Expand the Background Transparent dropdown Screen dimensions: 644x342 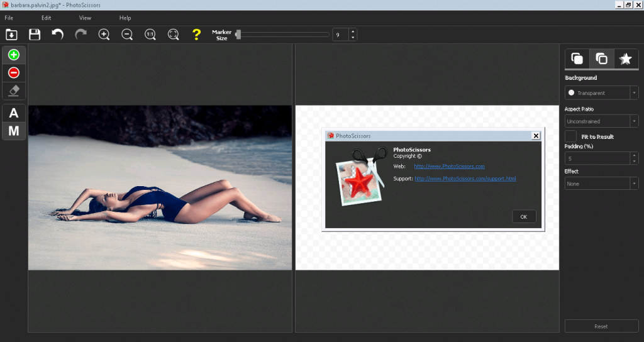601,93
